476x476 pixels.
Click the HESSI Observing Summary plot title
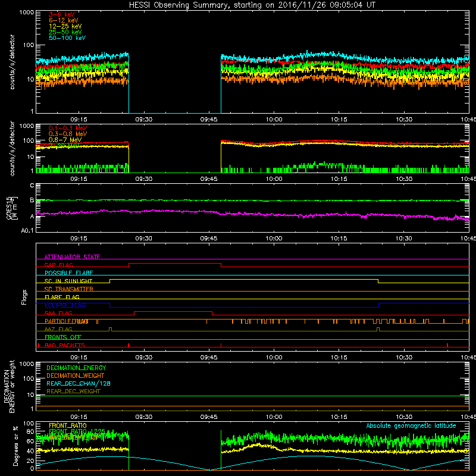tap(252, 5)
